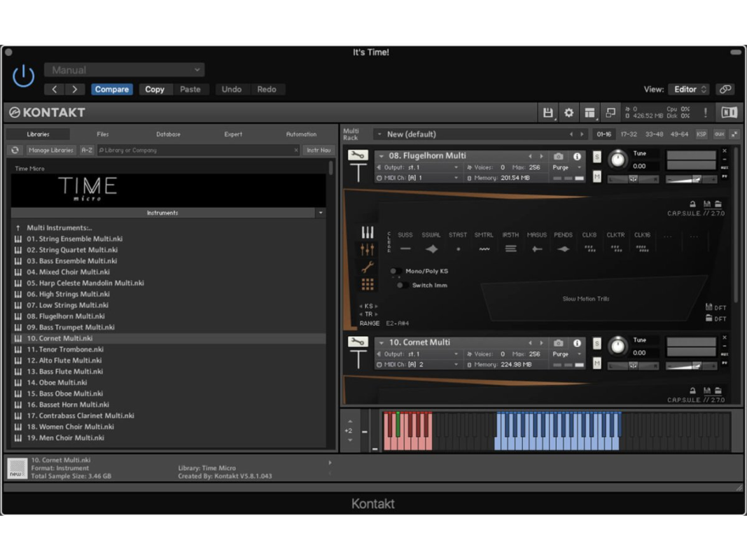747x560 pixels.
Task: Open the Manual preset dropdown
Action: click(125, 70)
